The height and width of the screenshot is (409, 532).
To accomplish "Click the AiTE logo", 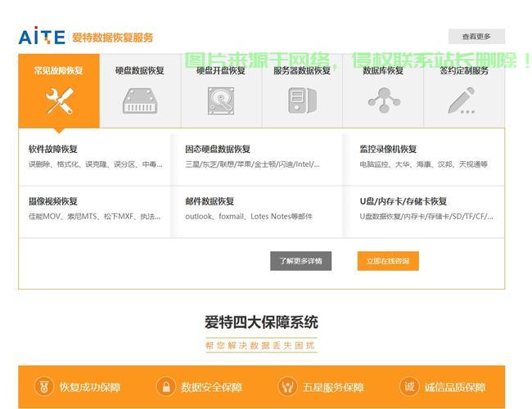I will (42, 36).
